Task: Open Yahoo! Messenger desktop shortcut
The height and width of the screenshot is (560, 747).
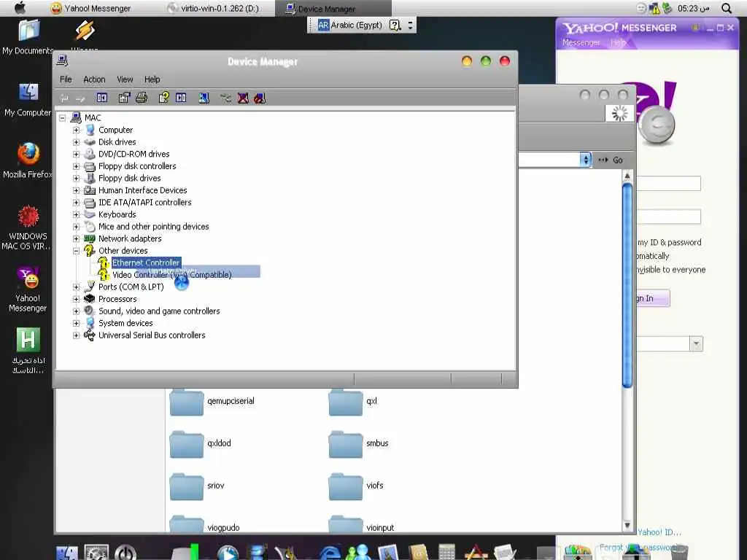Action: (x=28, y=289)
